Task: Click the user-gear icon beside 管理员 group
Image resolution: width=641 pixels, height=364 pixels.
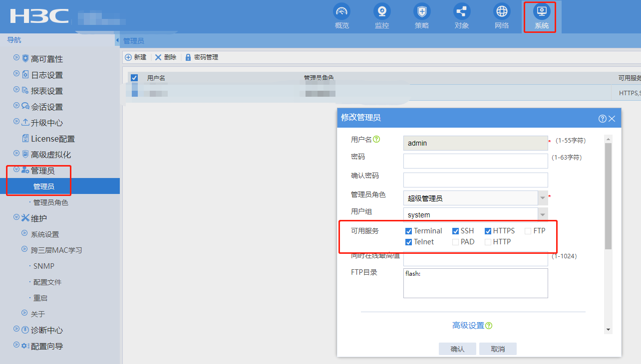Action: coord(25,170)
